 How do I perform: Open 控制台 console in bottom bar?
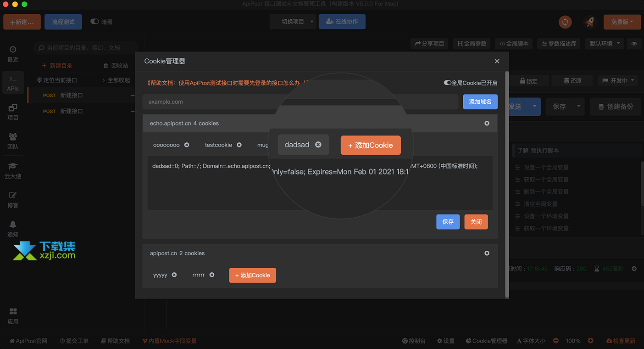(x=414, y=341)
